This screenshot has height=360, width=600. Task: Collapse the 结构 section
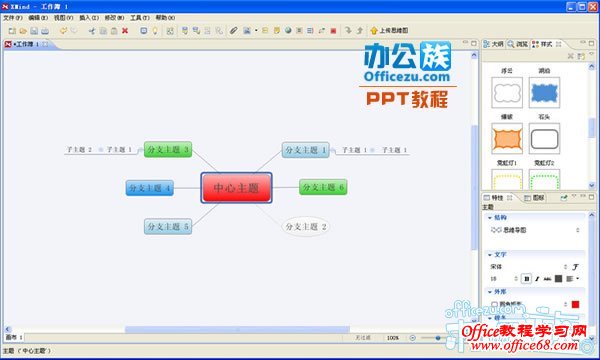pyautogui.click(x=490, y=218)
